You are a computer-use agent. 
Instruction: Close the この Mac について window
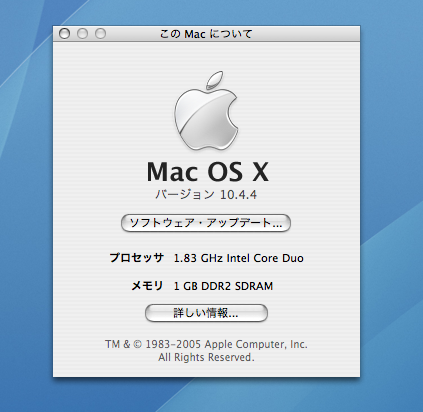64,34
